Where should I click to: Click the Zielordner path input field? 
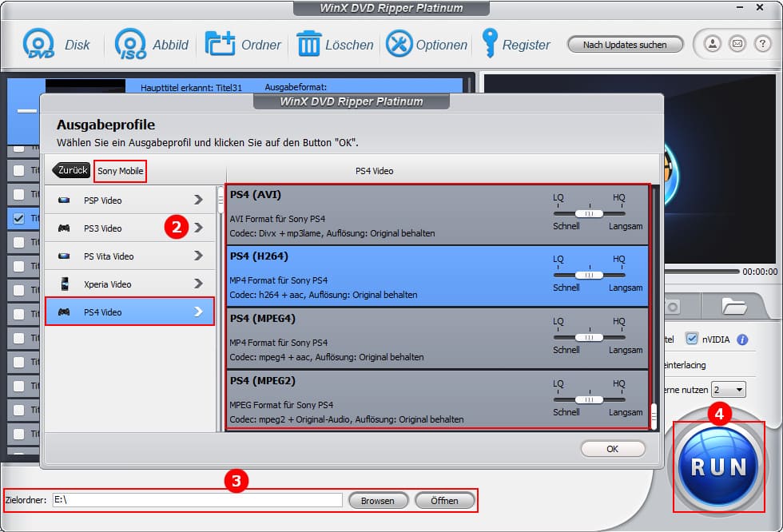pyautogui.click(x=197, y=500)
